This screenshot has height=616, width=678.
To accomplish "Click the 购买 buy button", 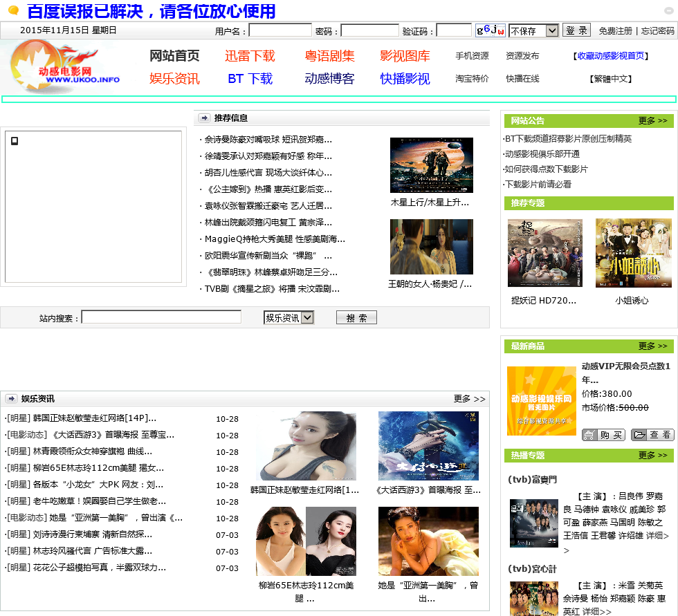I will [603, 435].
